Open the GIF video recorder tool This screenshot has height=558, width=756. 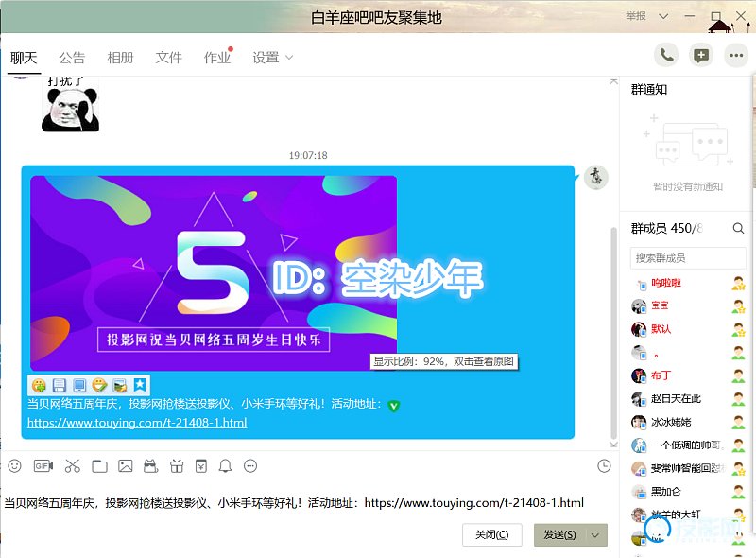click(43, 466)
